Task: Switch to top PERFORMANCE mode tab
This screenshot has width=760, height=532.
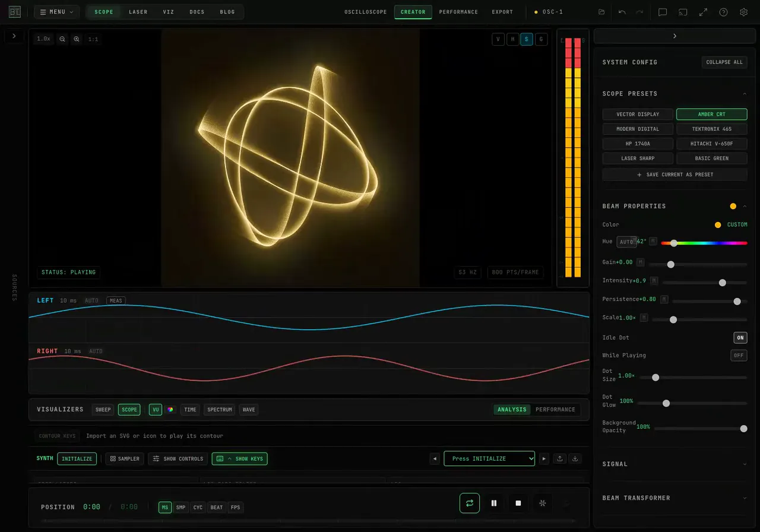Action: tap(458, 12)
